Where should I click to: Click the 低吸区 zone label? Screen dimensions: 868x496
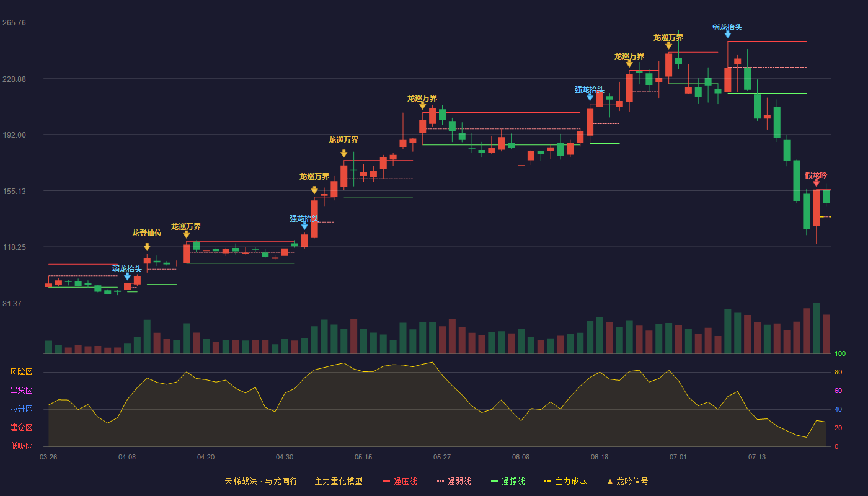click(21, 446)
